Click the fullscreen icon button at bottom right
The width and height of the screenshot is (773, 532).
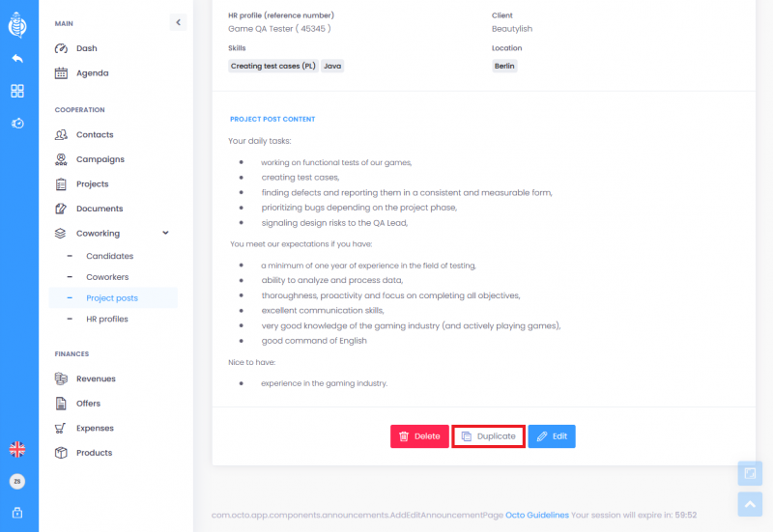point(750,473)
